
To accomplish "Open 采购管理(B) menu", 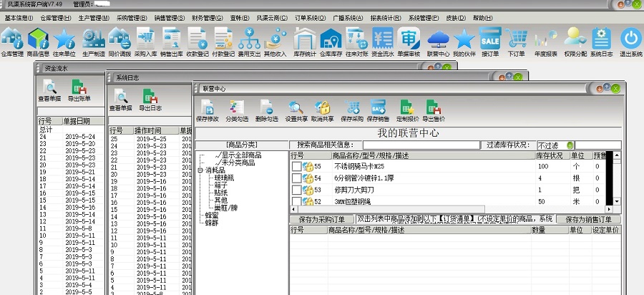I will click(x=132, y=18).
